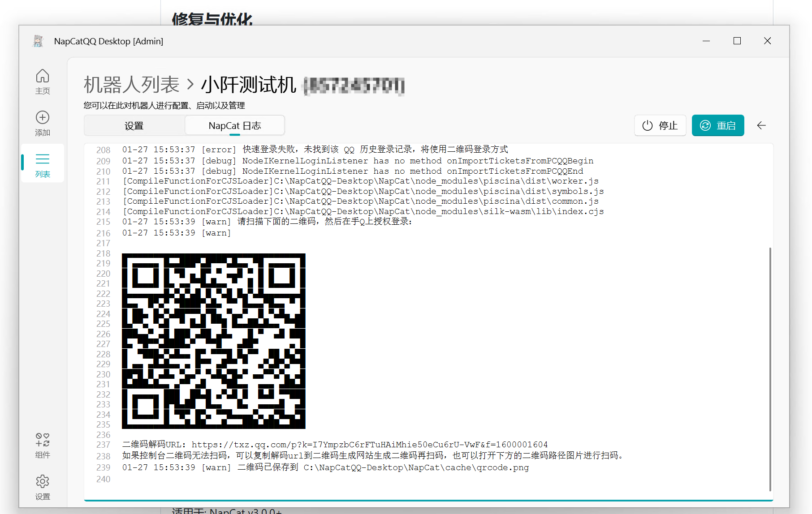Close the NapCatQQ Desktop window
The image size is (812, 514).
tap(768, 41)
